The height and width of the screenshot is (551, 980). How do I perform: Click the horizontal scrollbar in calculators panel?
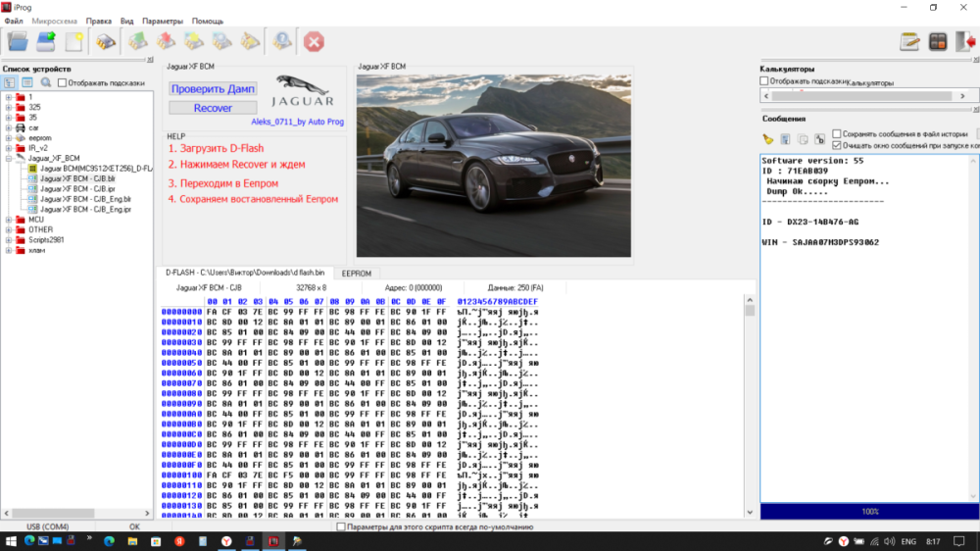pos(862,98)
